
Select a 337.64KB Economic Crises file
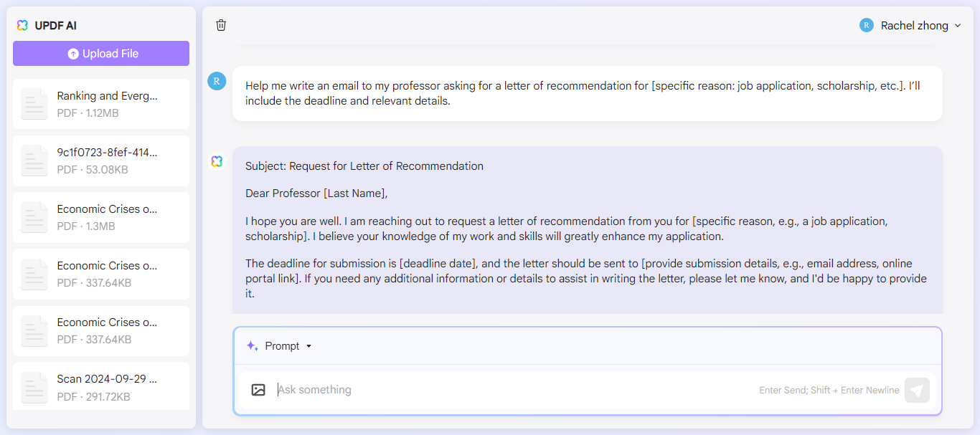pos(100,274)
